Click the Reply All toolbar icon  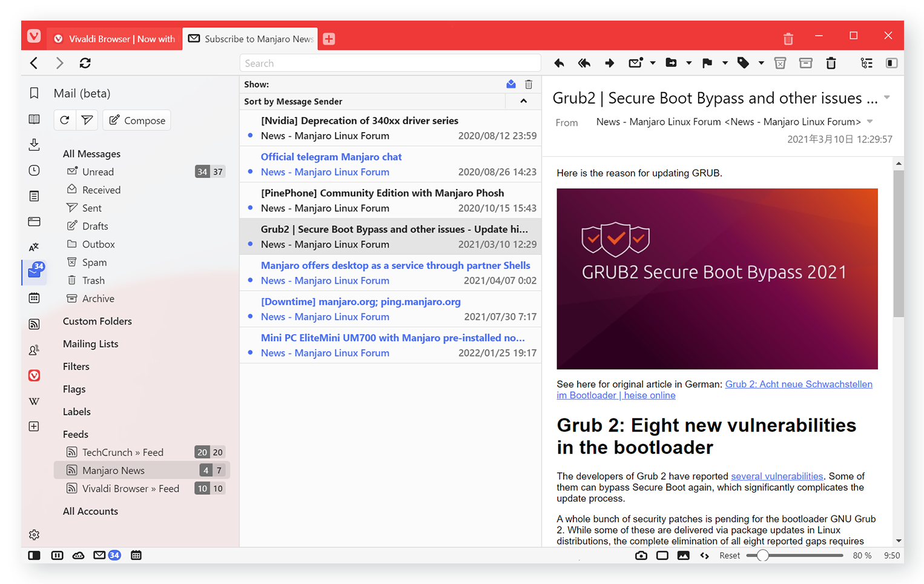[x=584, y=63]
